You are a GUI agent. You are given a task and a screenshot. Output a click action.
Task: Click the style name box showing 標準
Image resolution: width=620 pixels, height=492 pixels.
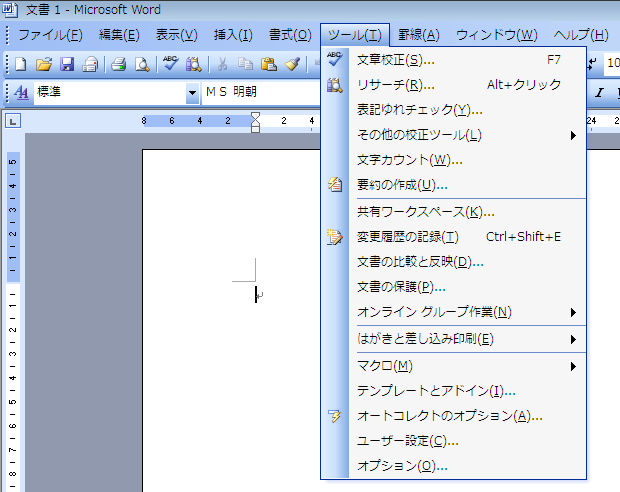[x=110, y=92]
